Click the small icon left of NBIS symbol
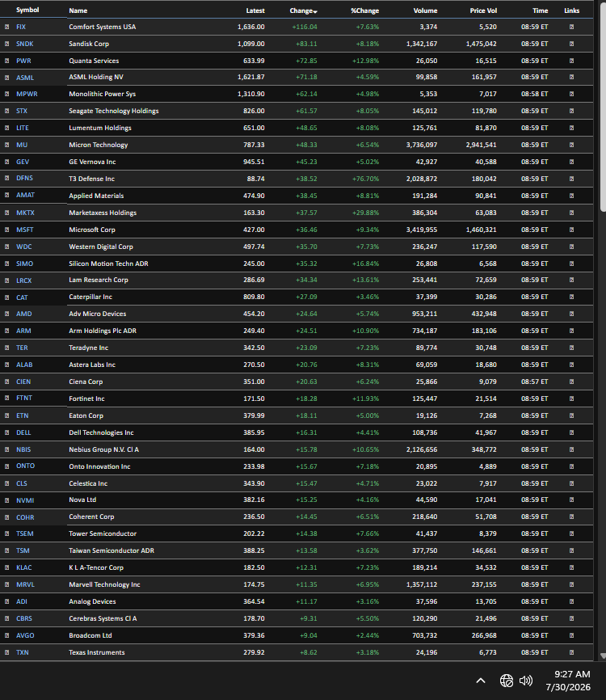Screen dimensions: 606x700 click(6, 449)
